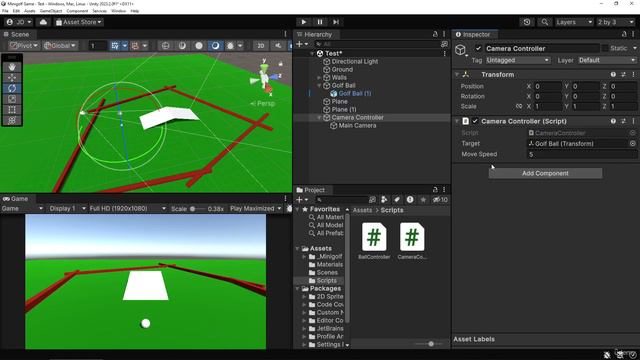Adjust the Project icon size slider
The image size is (640, 360).
(x=429, y=344)
